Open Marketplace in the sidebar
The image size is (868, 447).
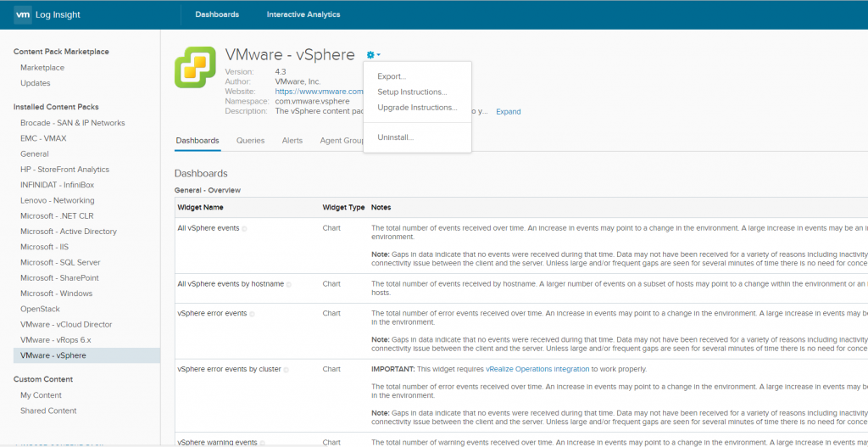point(42,68)
